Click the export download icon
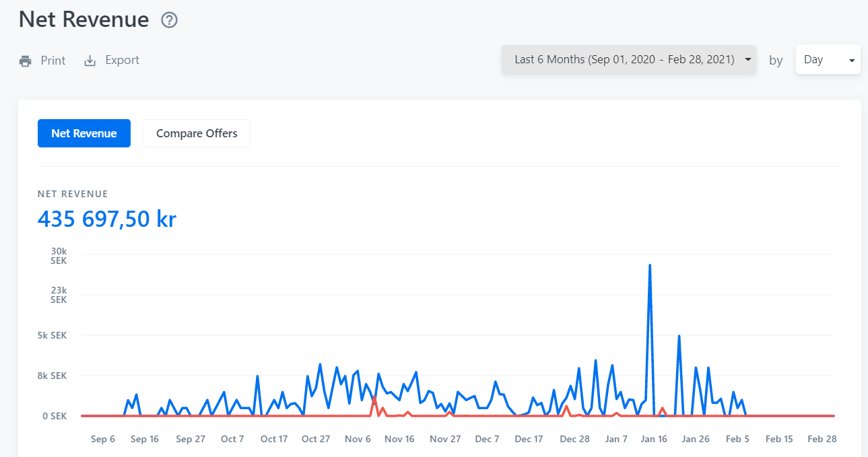Screen dimensions: 868x457 click(90, 61)
